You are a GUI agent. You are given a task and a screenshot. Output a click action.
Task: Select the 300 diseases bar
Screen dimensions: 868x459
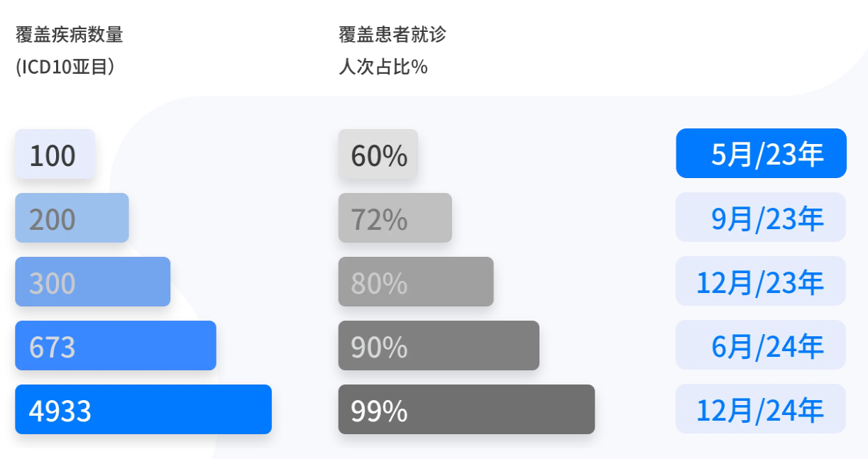tap(93, 282)
